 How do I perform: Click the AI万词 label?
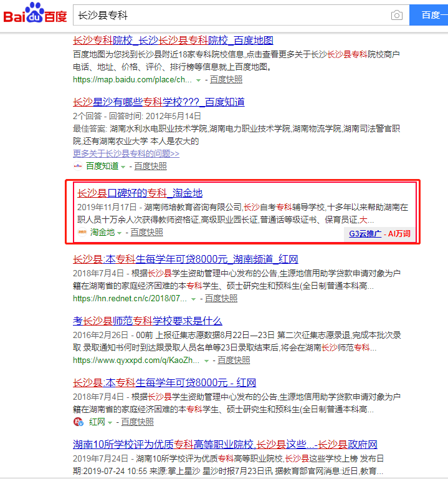point(399,234)
